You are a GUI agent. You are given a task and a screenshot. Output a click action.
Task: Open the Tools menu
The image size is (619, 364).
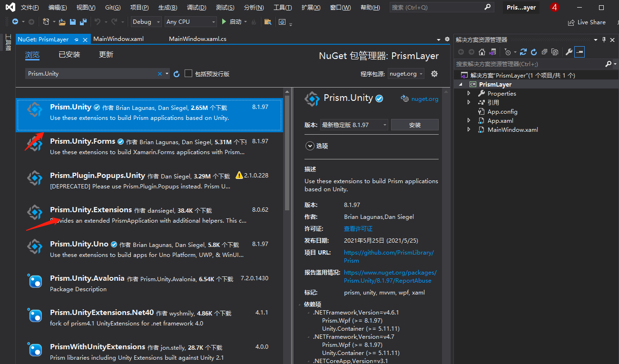click(283, 8)
